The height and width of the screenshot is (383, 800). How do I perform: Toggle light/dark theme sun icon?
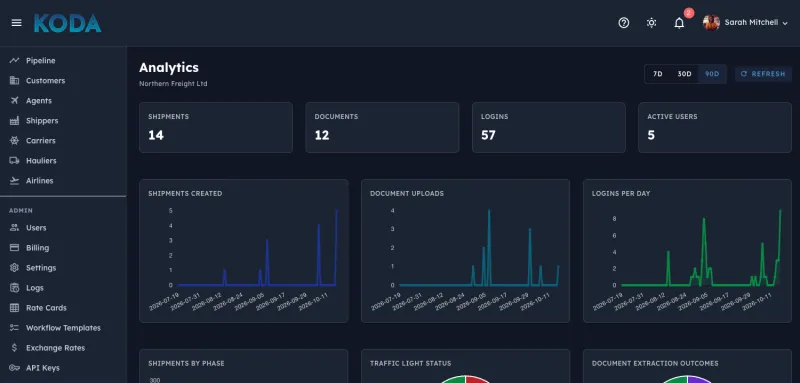tap(652, 23)
